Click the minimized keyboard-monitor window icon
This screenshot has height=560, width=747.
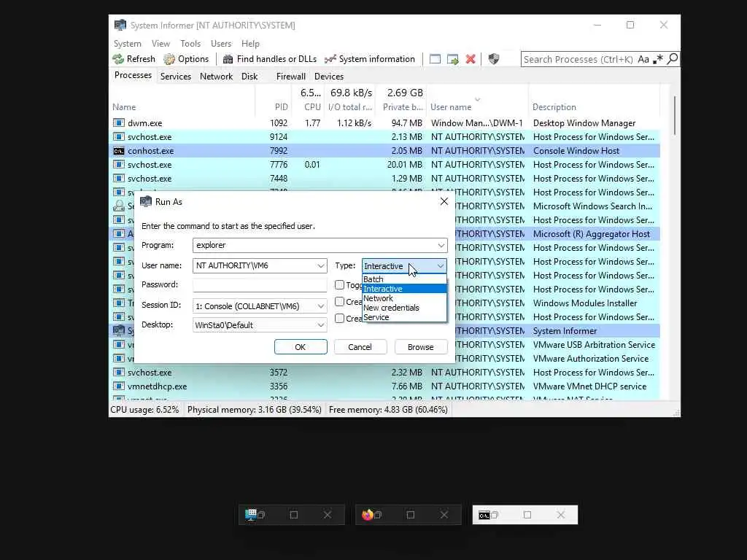(251, 515)
